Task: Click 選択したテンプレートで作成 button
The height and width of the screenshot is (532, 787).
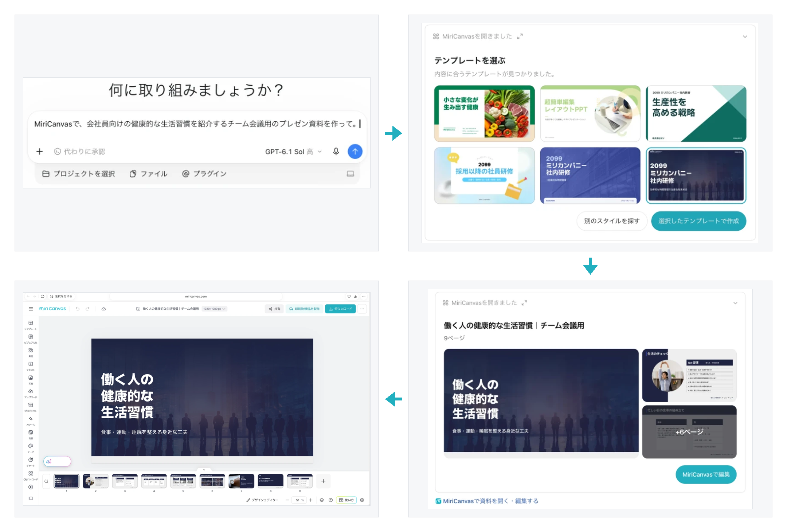Action: click(698, 221)
